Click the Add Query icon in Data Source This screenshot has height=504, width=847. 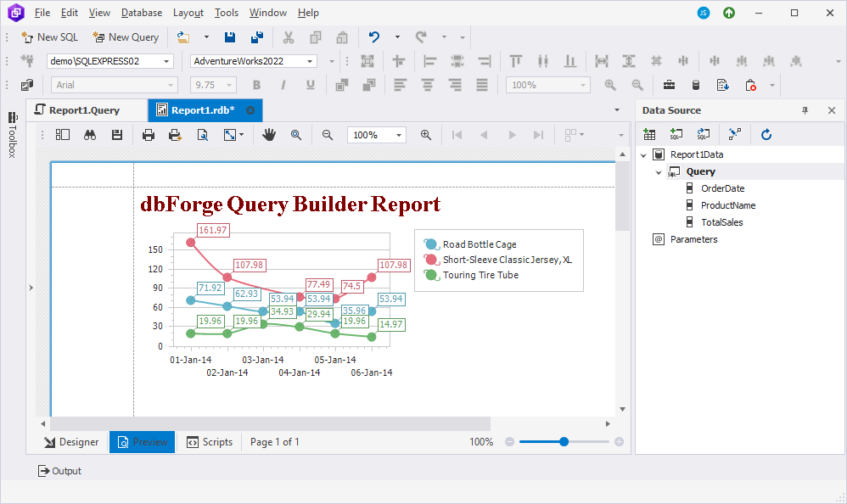(676, 135)
